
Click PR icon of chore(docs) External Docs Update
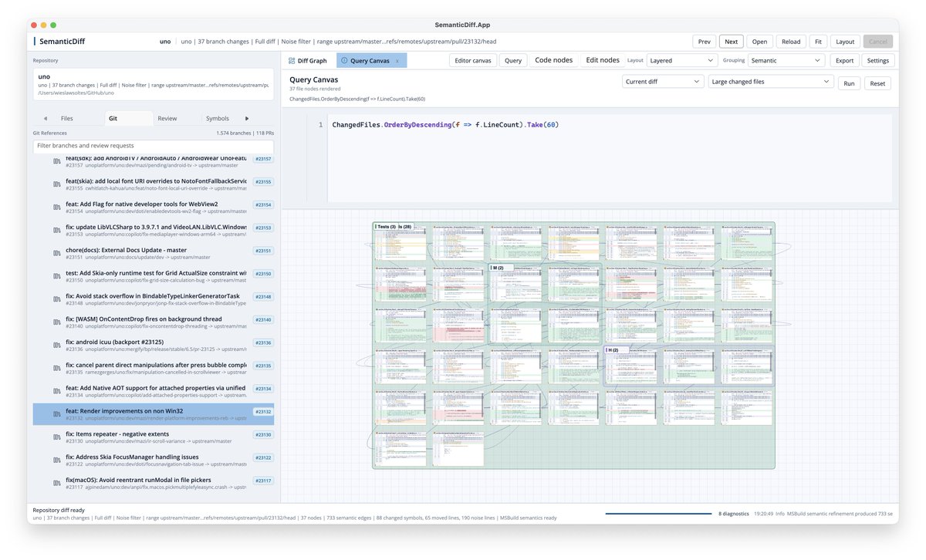point(56,253)
